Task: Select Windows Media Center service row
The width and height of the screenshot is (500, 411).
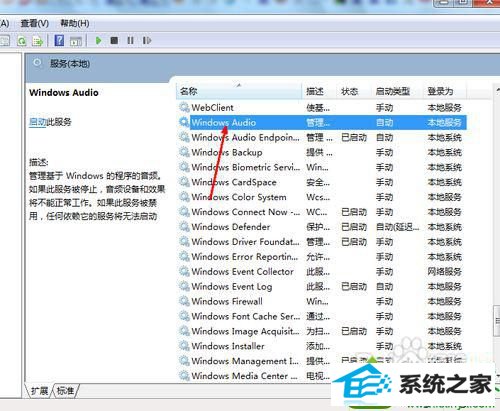Action: coord(255,376)
